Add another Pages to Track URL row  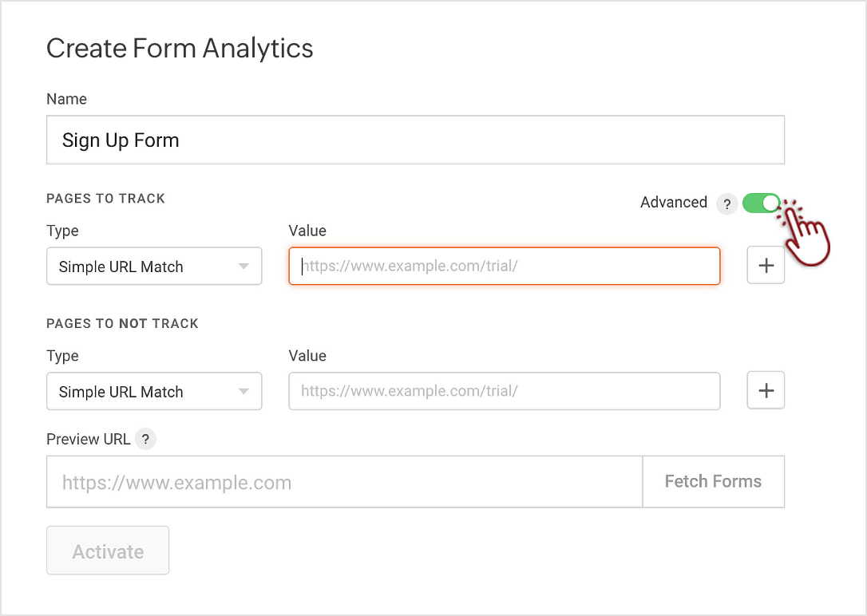click(766, 266)
